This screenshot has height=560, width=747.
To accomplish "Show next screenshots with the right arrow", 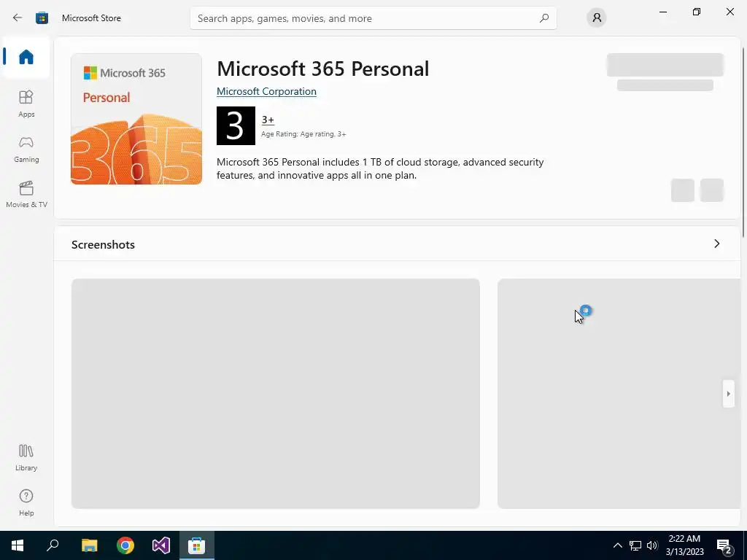I will pyautogui.click(x=729, y=394).
